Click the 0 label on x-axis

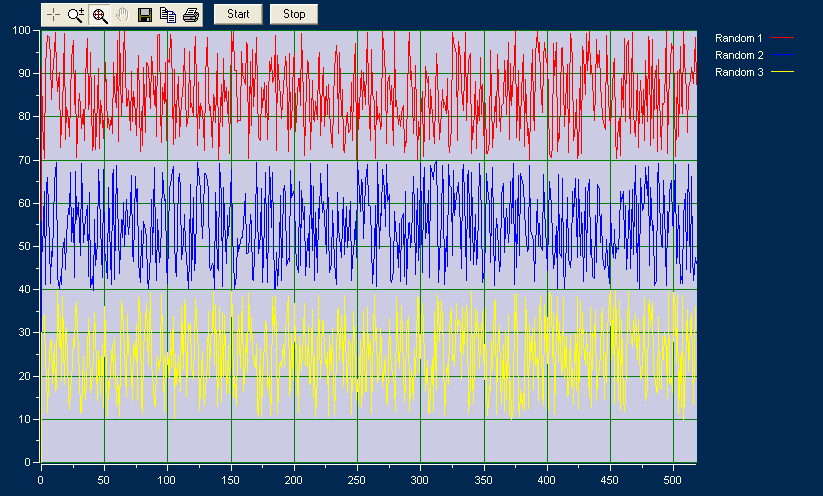[41, 481]
